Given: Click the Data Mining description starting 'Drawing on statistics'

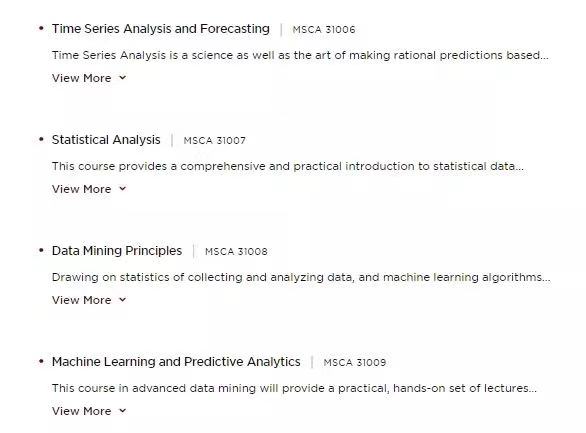Looking at the screenshot, I should [x=301, y=277].
